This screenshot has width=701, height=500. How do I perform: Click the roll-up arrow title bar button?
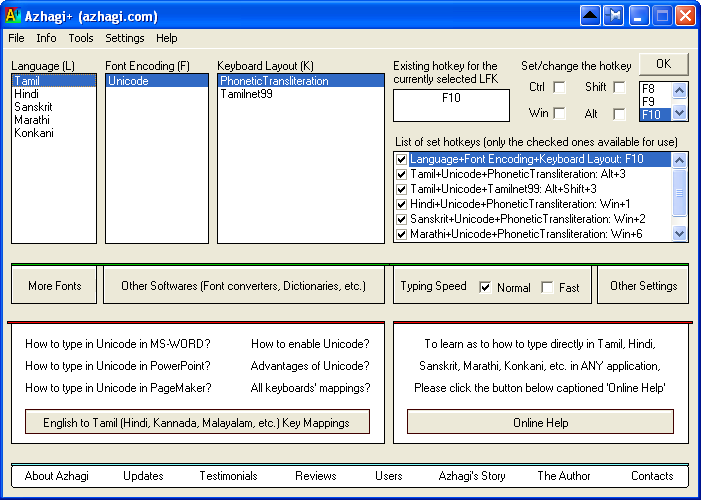590,16
